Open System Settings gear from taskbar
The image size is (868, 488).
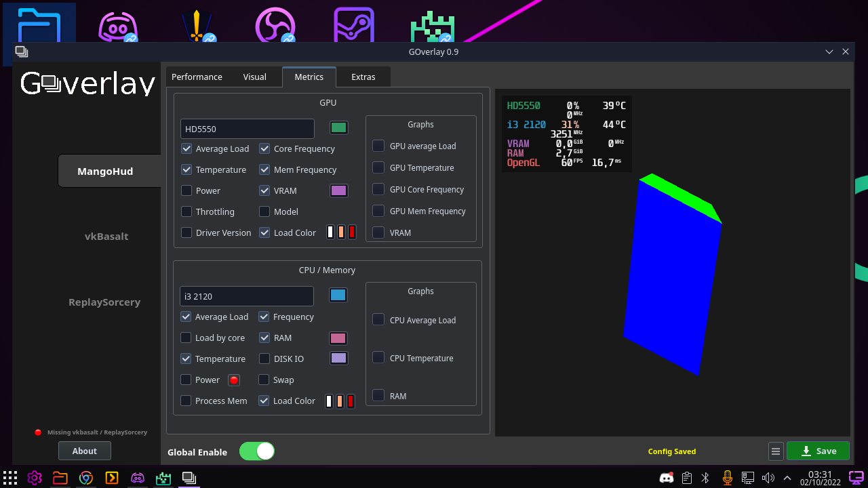point(35,477)
